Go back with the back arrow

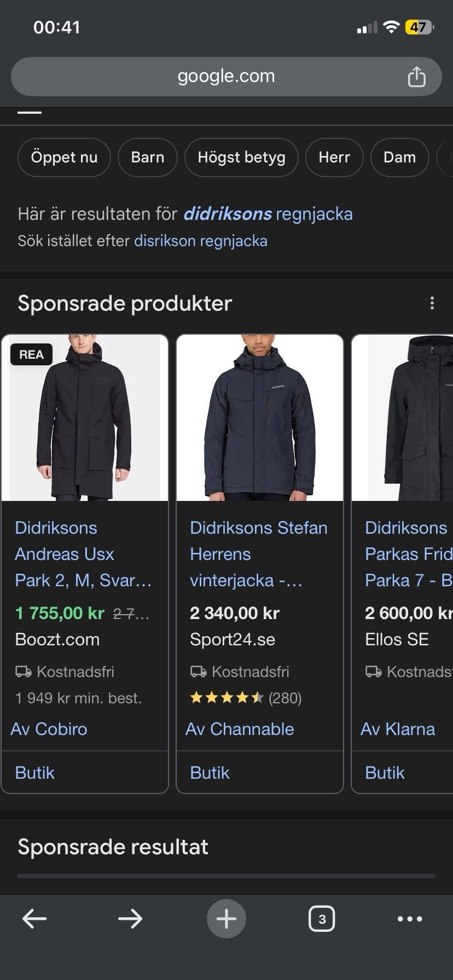tap(34, 919)
